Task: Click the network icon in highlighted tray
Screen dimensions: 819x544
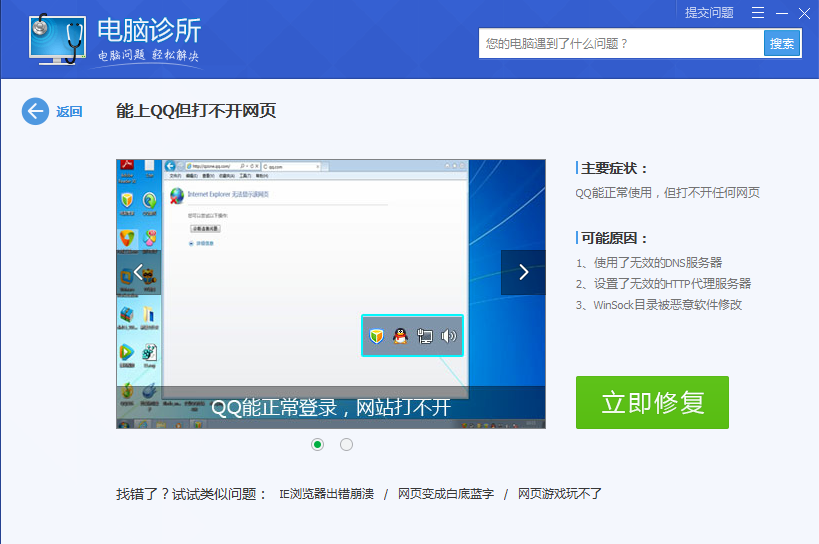Action: point(425,336)
